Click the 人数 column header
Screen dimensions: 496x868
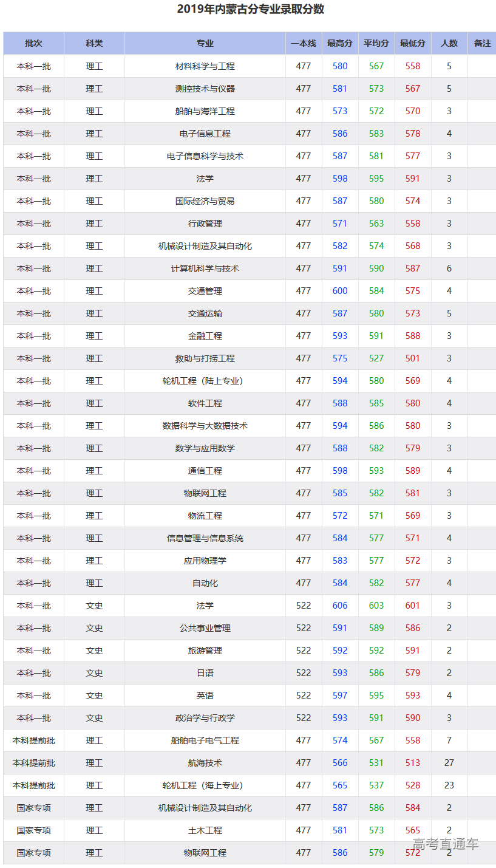pos(449,44)
